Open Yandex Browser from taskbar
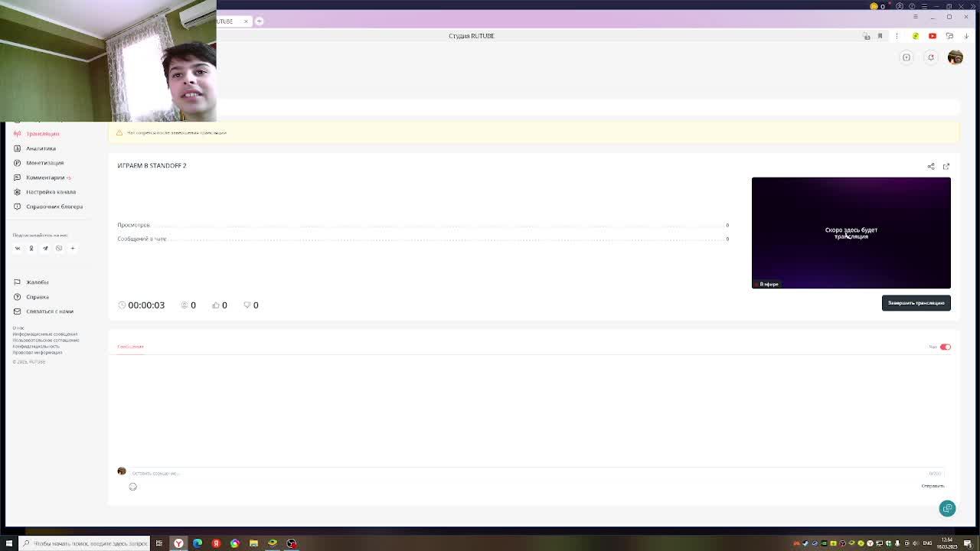Screen dimensions: 980x551 pos(178,543)
